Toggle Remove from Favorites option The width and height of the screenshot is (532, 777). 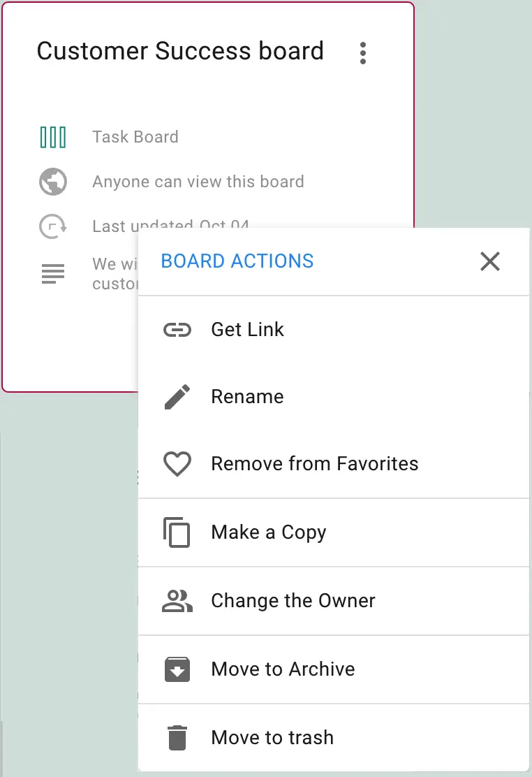334,464
